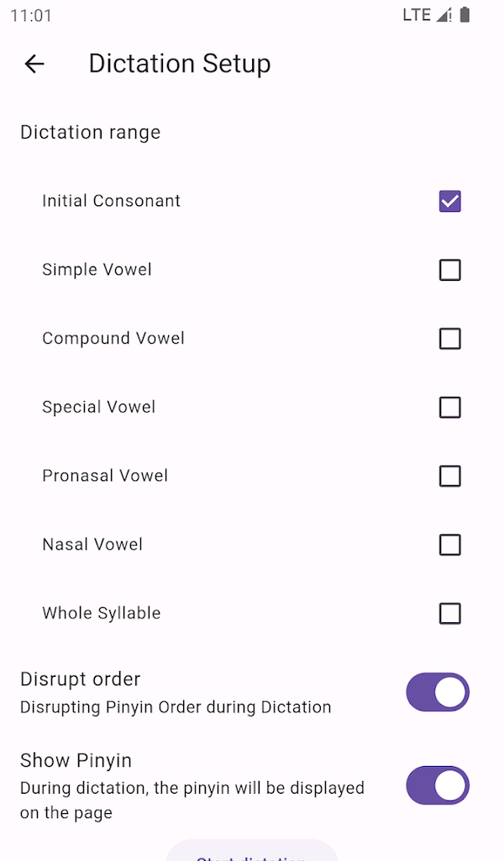This screenshot has width=504, height=861.
Task: Go back using the arrow icon
Action: [x=34, y=64]
